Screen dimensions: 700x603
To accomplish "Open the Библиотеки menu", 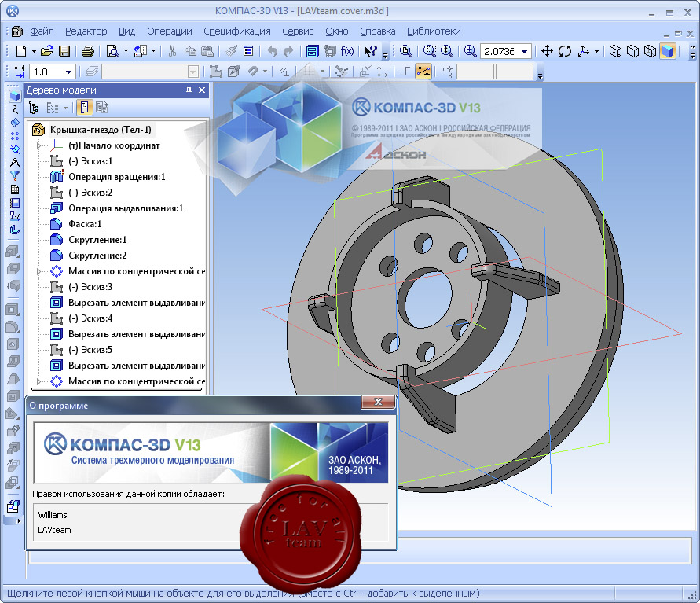I will (x=434, y=31).
